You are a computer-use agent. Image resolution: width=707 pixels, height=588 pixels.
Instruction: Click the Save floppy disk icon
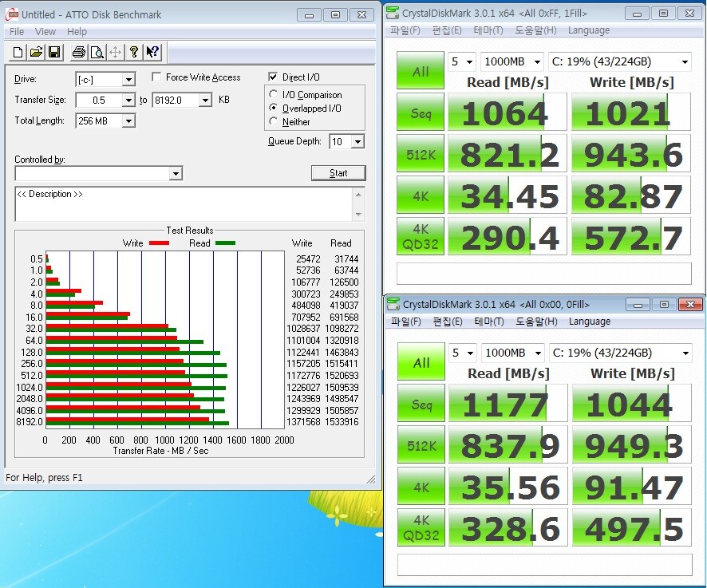click(x=54, y=53)
